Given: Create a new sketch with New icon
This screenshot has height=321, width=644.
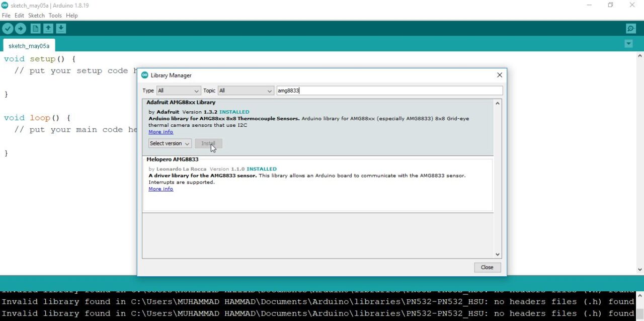Looking at the screenshot, I should coord(35,29).
